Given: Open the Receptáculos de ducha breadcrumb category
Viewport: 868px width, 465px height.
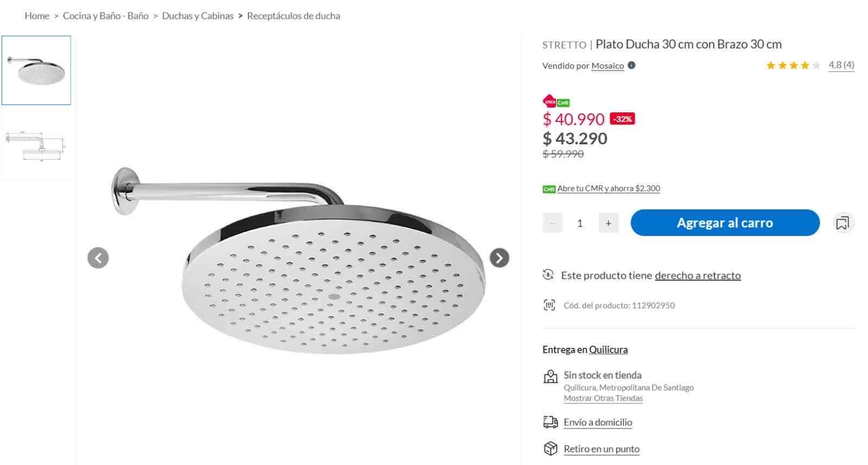Looking at the screenshot, I should click(293, 16).
